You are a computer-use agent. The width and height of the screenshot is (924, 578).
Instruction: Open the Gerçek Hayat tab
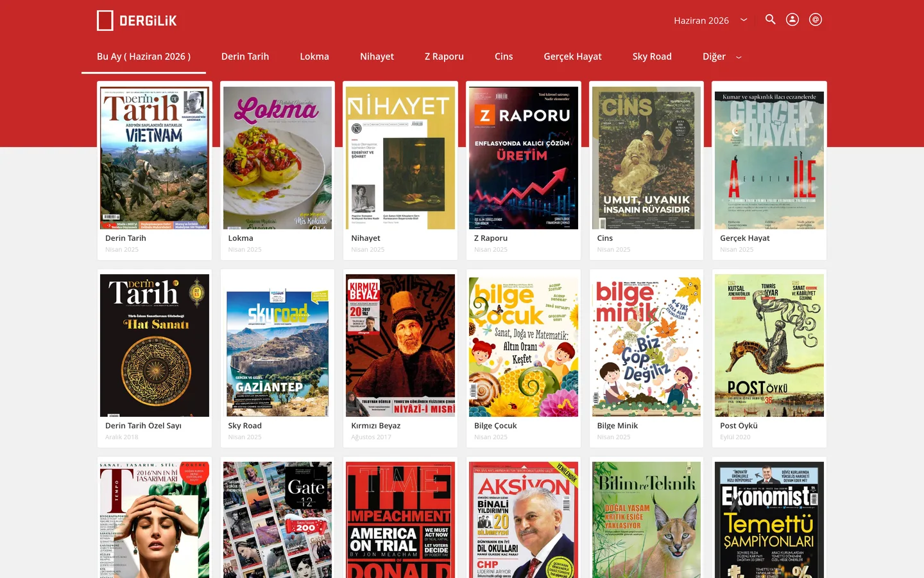tap(572, 57)
